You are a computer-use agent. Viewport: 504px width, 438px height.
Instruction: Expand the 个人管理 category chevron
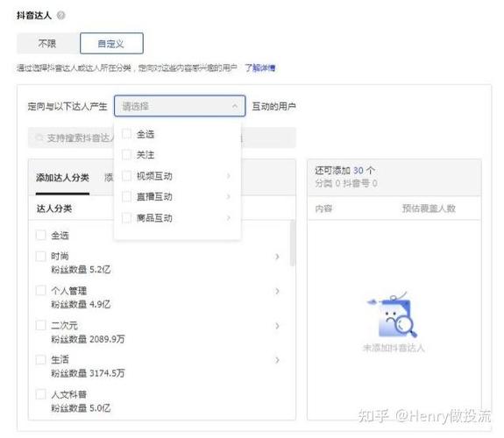point(277,291)
